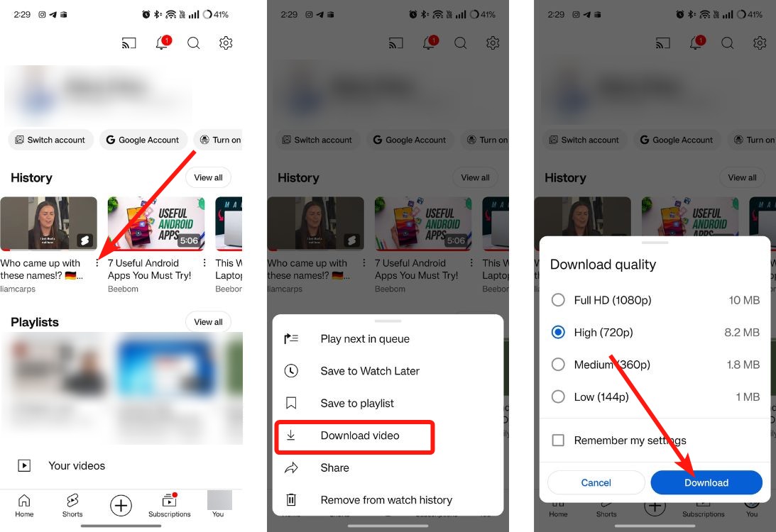Select Remove from watch history
This screenshot has height=532, width=776.
pos(387,500)
